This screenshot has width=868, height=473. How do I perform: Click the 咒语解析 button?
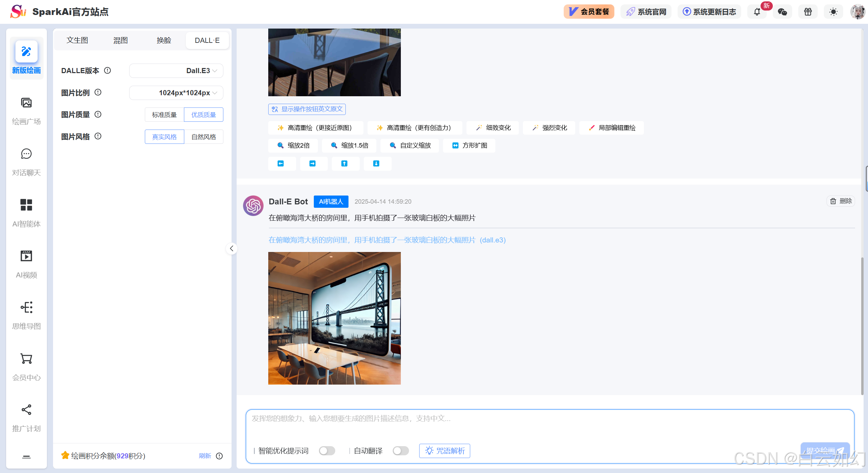pos(444,451)
